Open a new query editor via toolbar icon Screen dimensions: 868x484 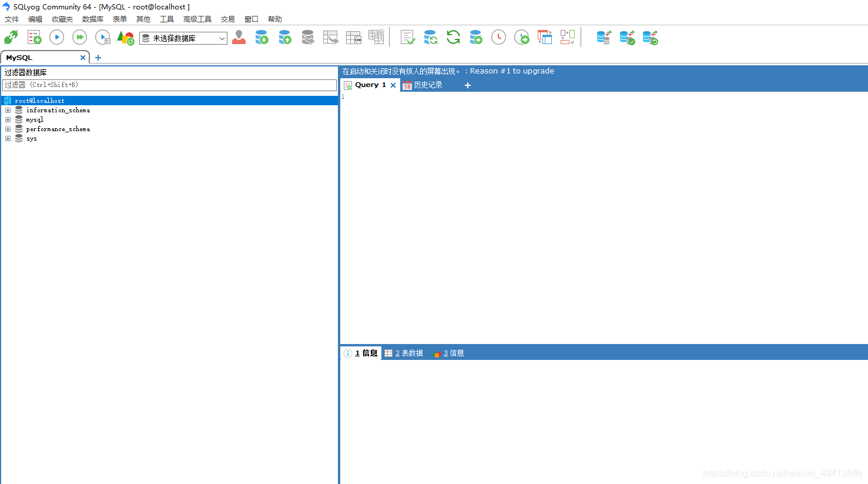(x=34, y=38)
